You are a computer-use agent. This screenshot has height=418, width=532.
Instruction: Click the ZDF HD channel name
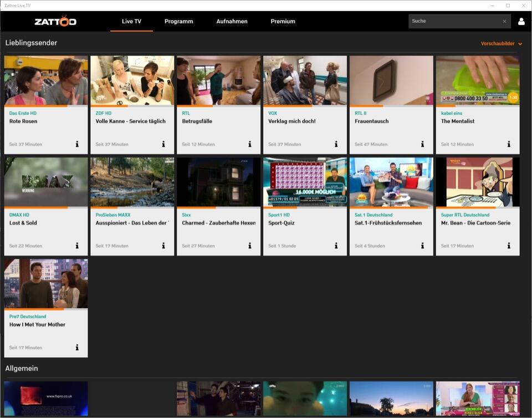(x=104, y=113)
